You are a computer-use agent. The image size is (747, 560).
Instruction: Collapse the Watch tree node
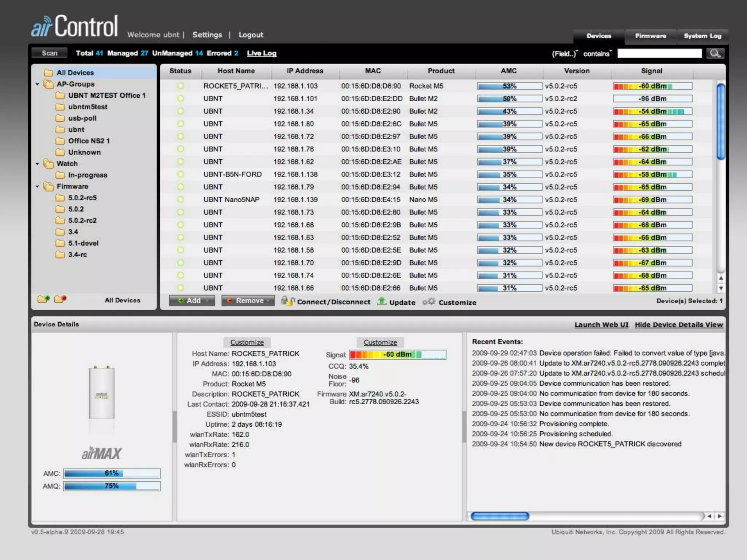(x=37, y=164)
